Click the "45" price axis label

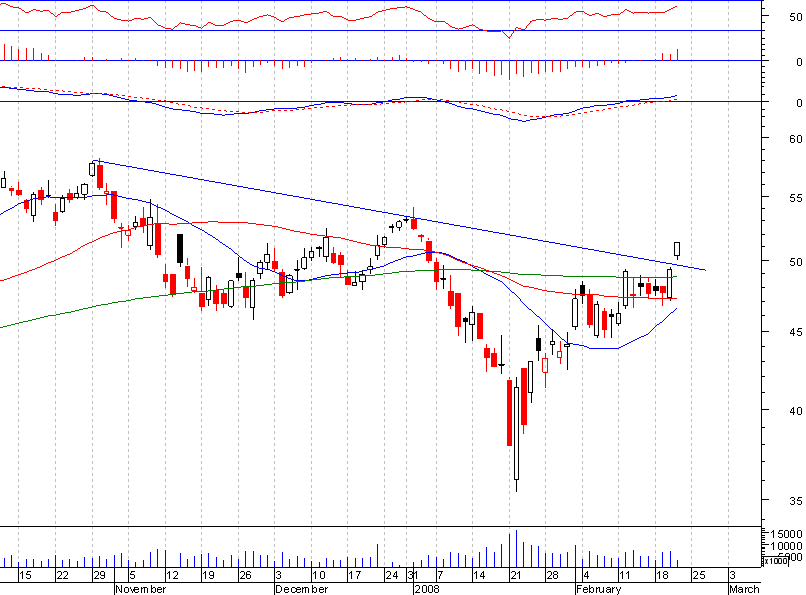coord(796,332)
